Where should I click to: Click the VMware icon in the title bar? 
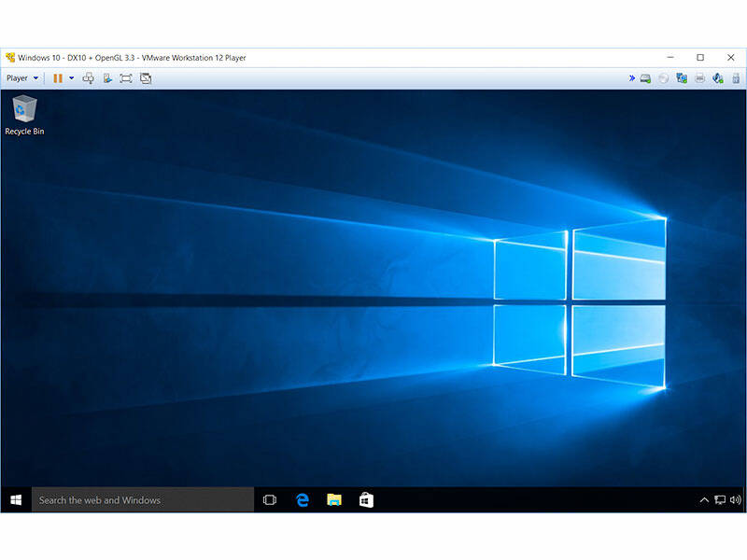tap(10, 58)
